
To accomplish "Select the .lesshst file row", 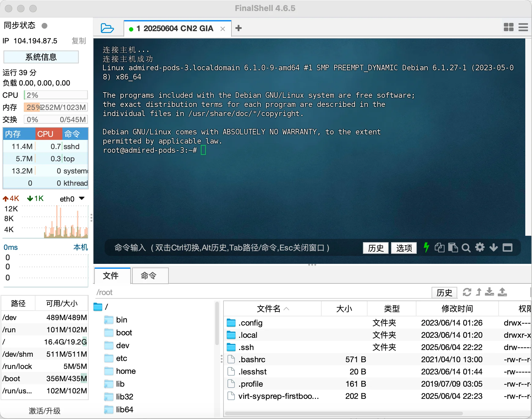I will 378,371.
